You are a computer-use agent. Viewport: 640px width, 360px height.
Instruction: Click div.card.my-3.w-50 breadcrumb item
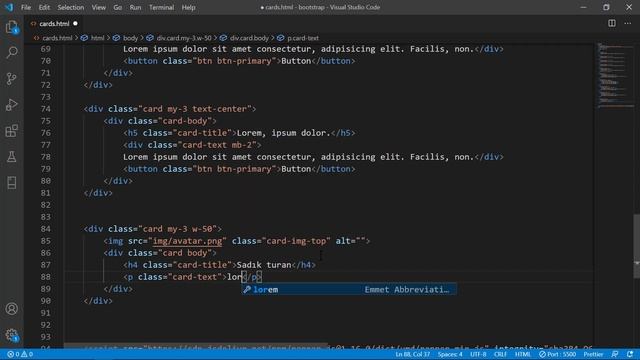coord(184,38)
